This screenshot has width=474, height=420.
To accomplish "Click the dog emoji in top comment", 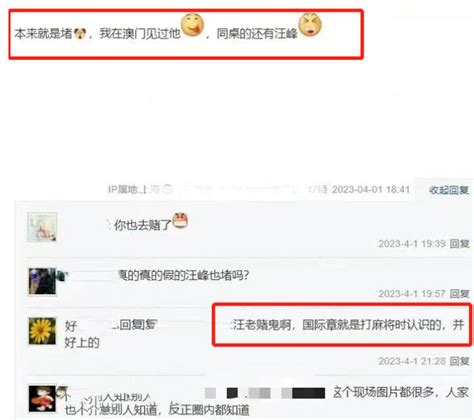I will coord(80,34).
